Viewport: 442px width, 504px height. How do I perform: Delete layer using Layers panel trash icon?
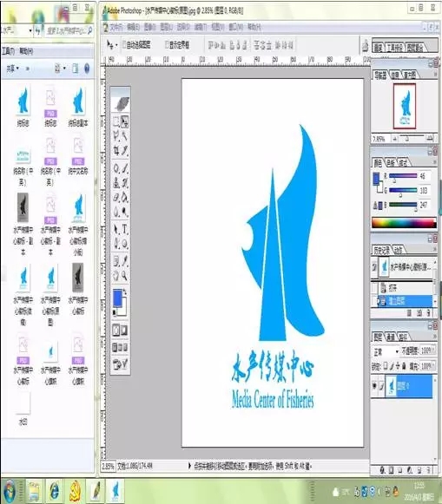click(x=428, y=470)
